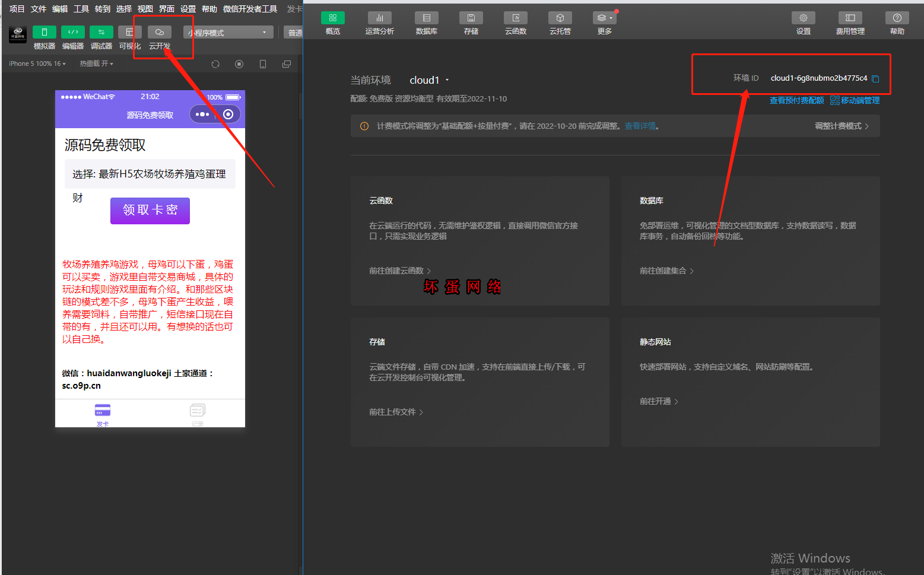The width and height of the screenshot is (924, 575).
Task: Open the 云托管 cloud hosting tab
Action: 560,24
